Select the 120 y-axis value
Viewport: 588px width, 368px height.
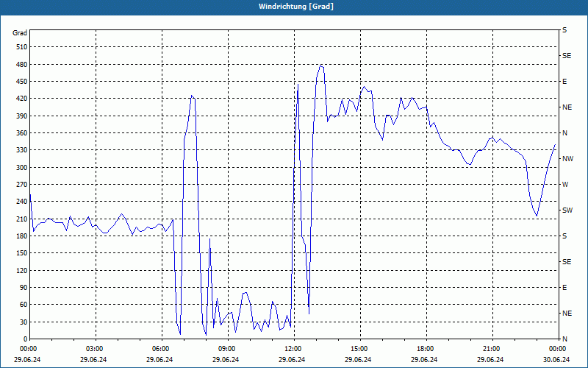[22, 270]
